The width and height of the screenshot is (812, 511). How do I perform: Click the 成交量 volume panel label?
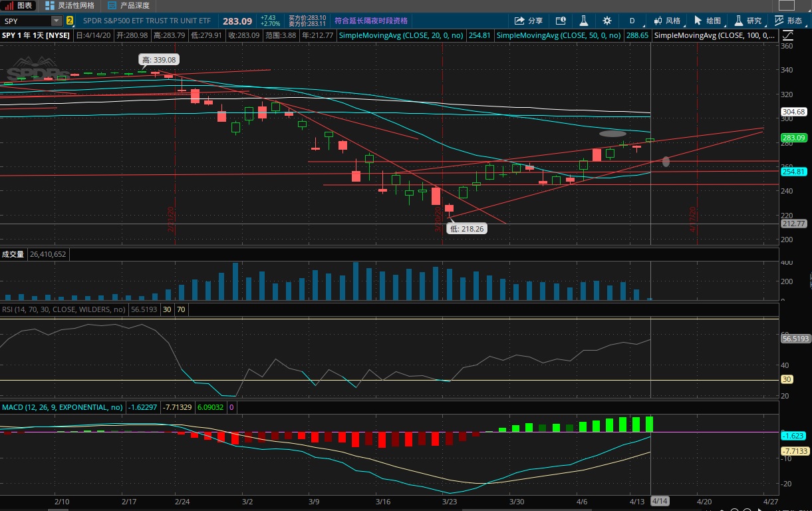click(x=13, y=254)
